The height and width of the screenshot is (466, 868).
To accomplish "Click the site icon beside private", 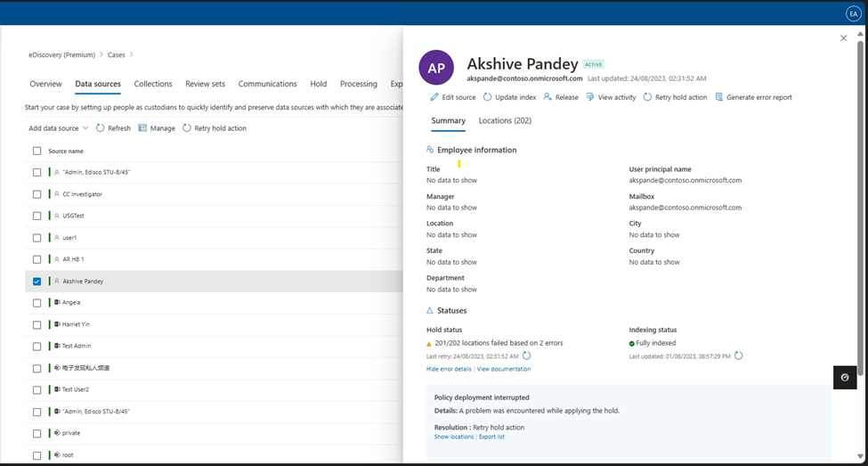I will click(57, 433).
